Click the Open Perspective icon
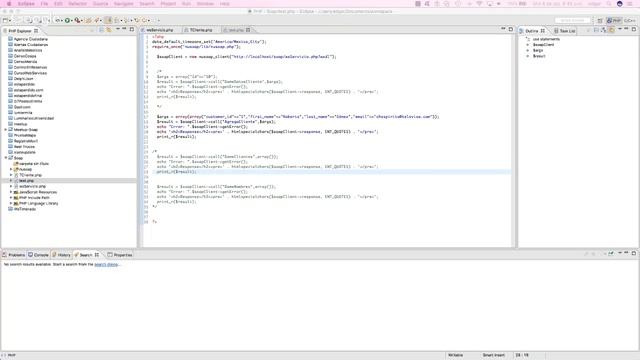Screen dimensions: 640x360 pos(600,20)
